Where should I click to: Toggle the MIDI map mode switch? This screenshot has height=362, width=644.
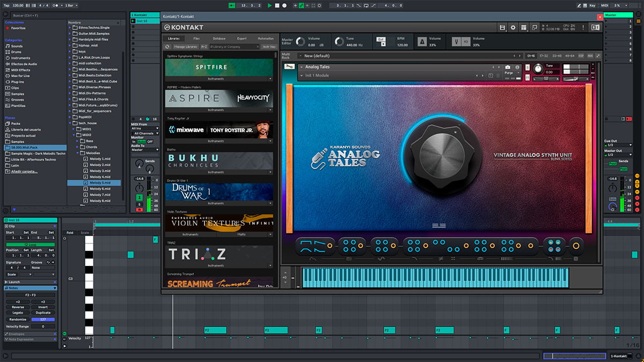click(604, 5)
